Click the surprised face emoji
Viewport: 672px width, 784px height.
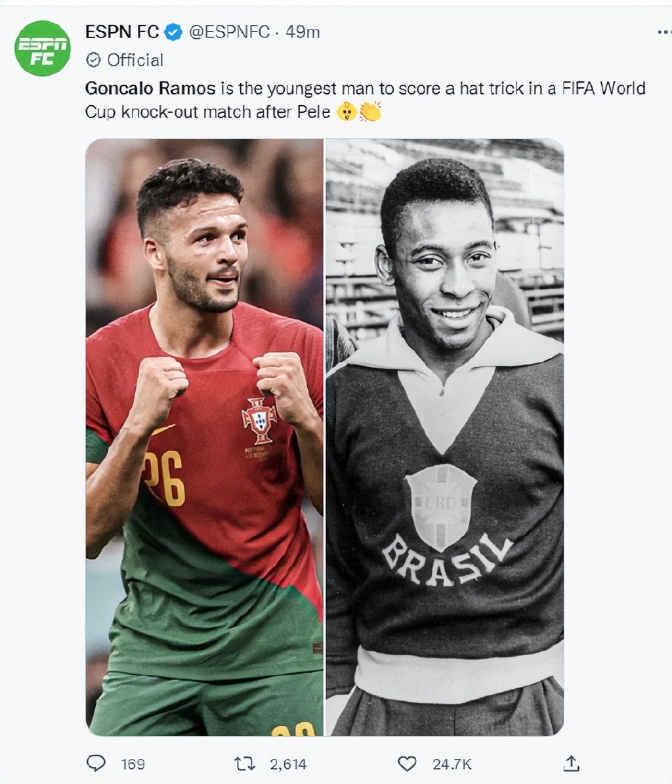pyautogui.click(x=346, y=112)
